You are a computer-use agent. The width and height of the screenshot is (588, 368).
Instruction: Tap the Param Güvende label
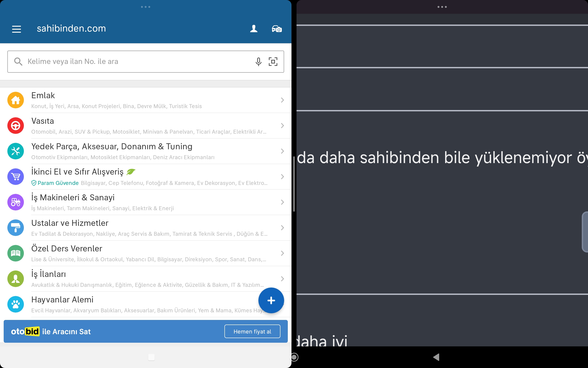(x=58, y=183)
